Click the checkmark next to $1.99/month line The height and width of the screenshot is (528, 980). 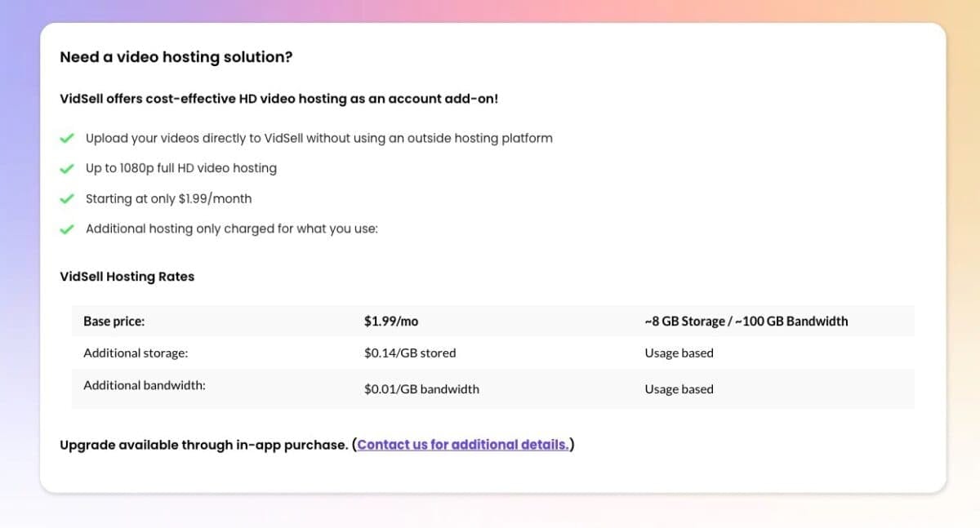(68, 197)
